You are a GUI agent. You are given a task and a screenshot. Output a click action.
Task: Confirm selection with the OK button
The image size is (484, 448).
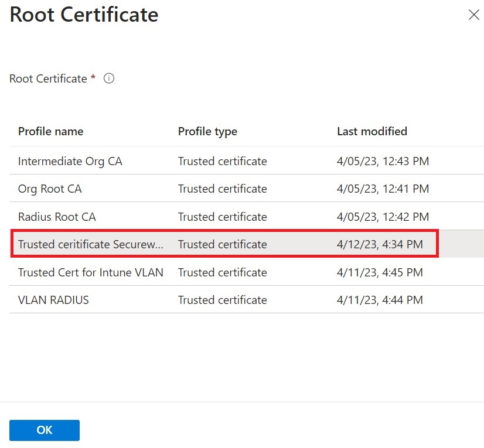(45, 430)
